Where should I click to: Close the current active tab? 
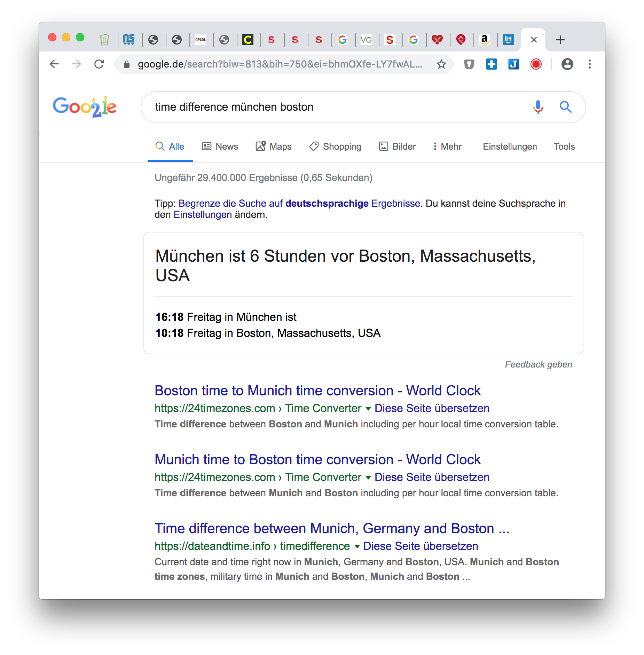click(x=534, y=40)
